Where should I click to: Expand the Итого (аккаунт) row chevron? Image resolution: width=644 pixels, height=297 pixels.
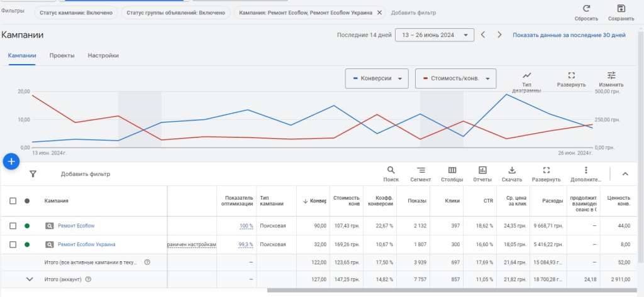[30, 279]
